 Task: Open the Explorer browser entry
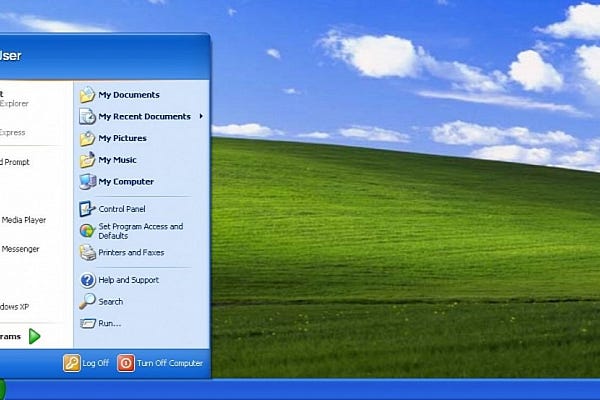[x=14, y=99]
